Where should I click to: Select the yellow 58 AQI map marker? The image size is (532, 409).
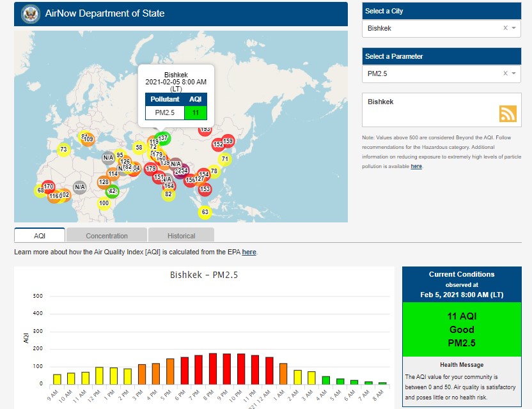pos(139,147)
